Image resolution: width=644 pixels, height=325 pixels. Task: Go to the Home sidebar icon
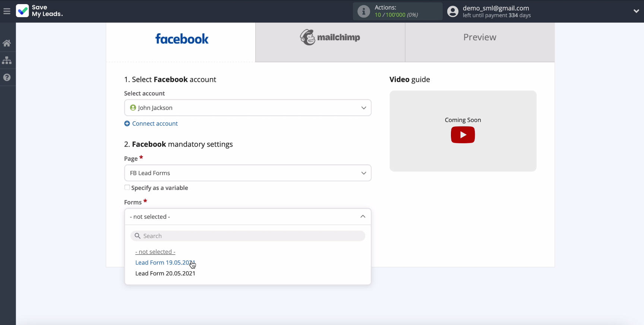click(x=7, y=43)
